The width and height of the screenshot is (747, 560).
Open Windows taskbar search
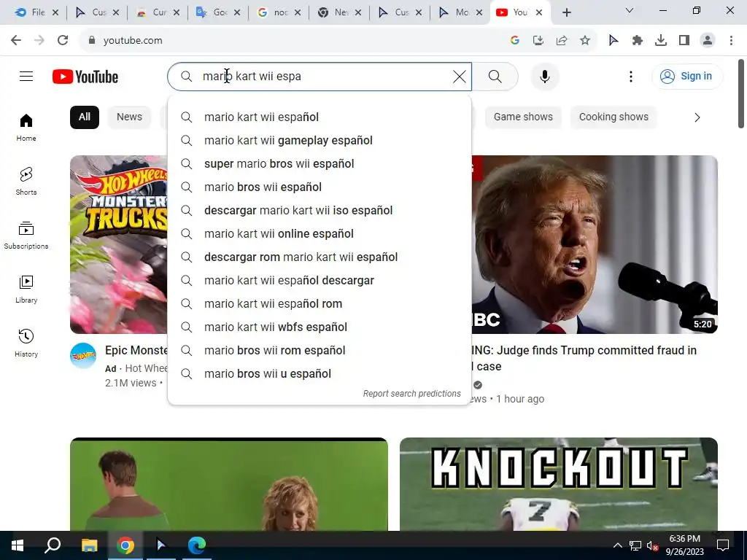[x=53, y=545]
